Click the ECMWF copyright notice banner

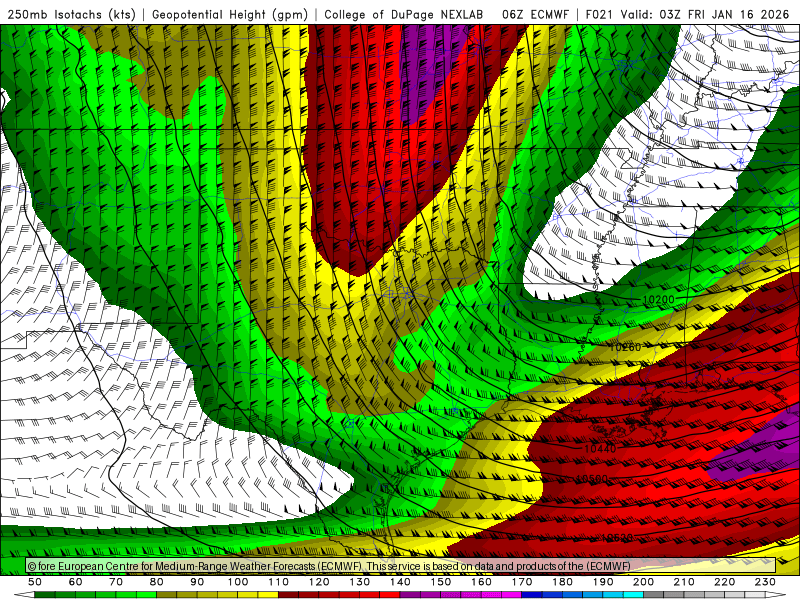pos(401,565)
